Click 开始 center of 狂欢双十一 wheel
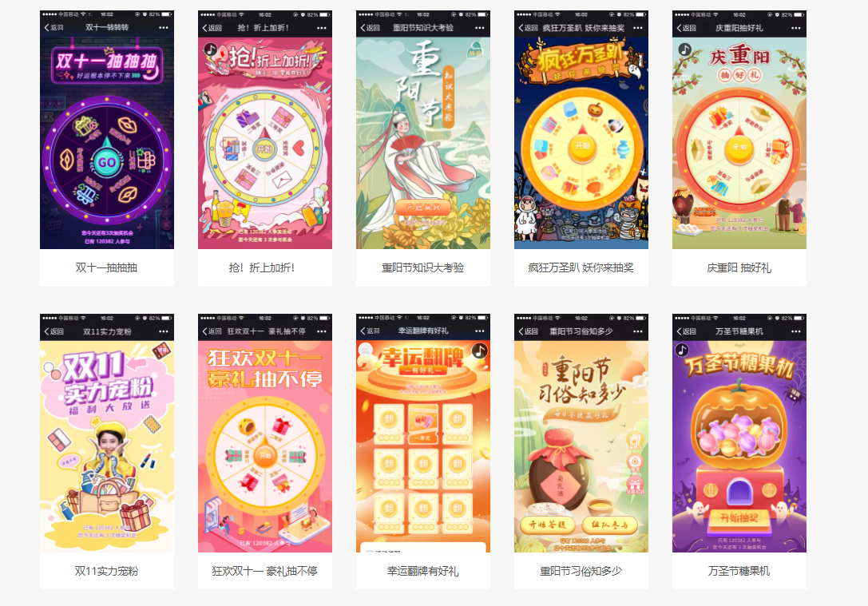The width and height of the screenshot is (868, 606). [265, 457]
